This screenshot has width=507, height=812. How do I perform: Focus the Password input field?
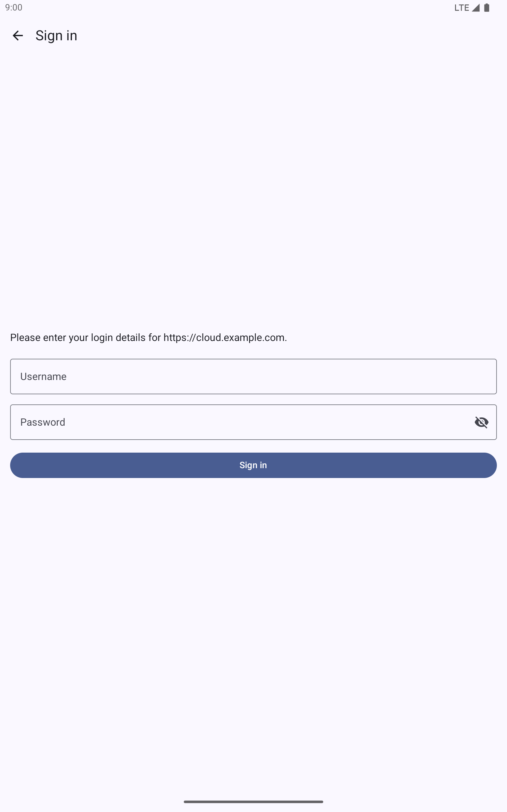(235, 422)
